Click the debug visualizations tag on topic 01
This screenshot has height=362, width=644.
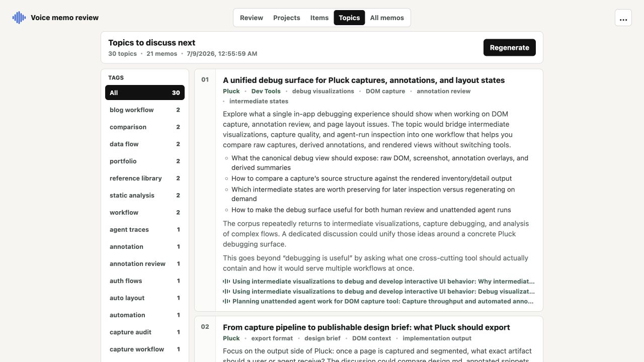coord(323,91)
